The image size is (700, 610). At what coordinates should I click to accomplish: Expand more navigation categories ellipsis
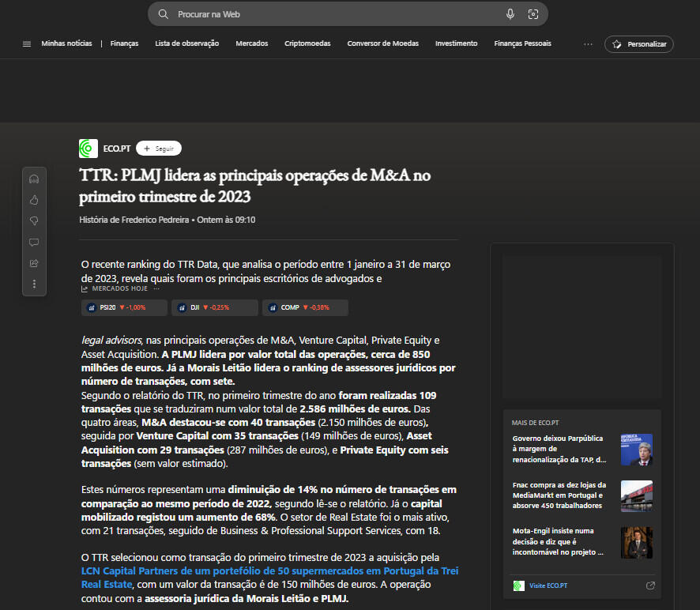[x=588, y=44]
